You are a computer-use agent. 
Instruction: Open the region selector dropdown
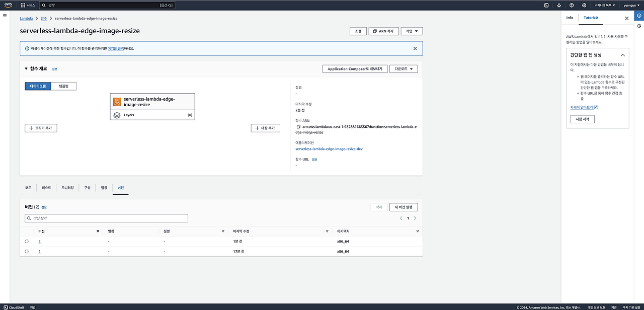[x=605, y=5]
